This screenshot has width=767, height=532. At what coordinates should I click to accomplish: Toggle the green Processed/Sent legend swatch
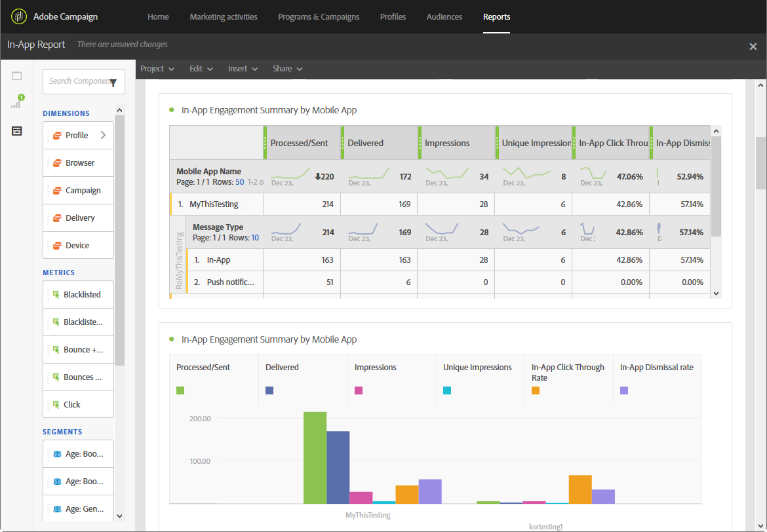point(180,390)
